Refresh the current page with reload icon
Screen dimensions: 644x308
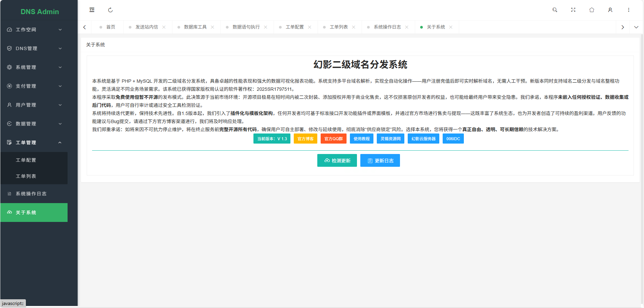tap(110, 10)
